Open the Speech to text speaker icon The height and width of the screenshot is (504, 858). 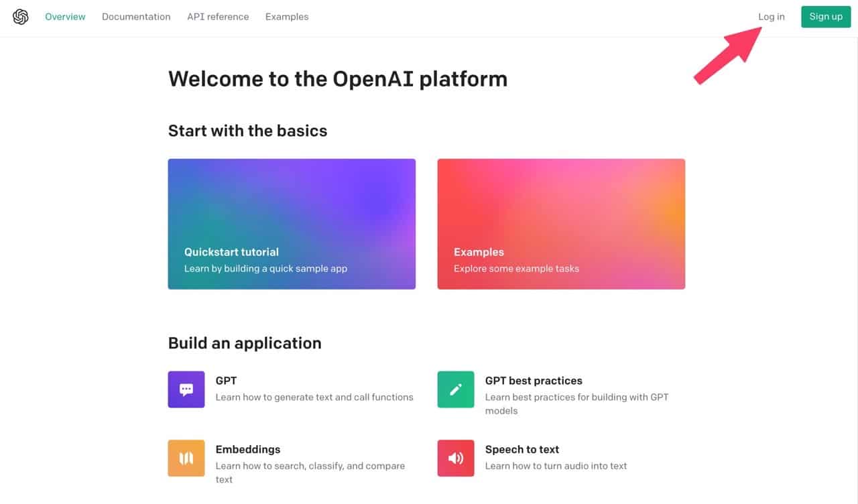tap(456, 458)
